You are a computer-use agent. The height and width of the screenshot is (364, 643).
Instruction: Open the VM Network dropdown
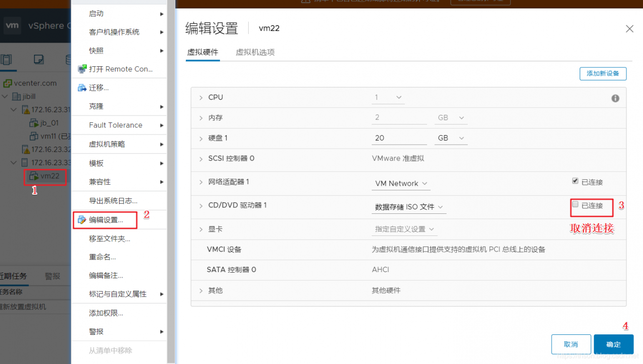[x=401, y=184]
